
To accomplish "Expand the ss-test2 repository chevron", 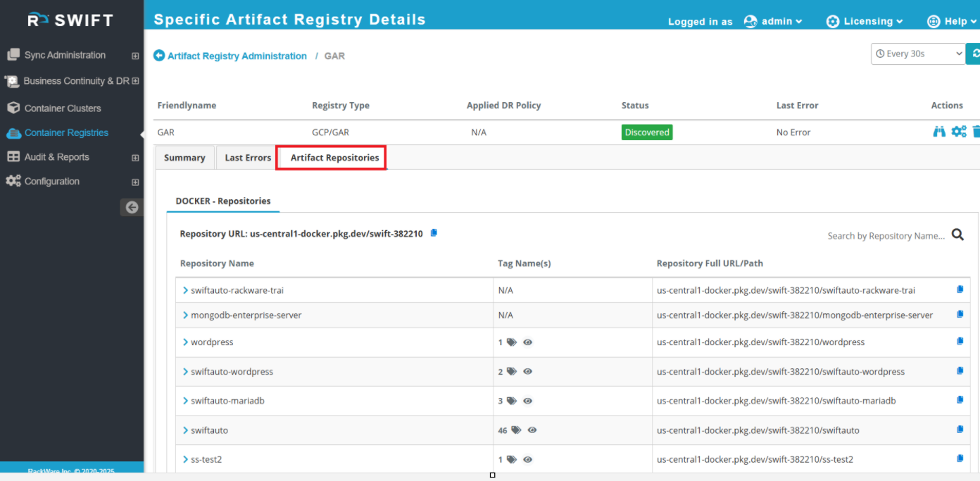I will tap(185, 459).
